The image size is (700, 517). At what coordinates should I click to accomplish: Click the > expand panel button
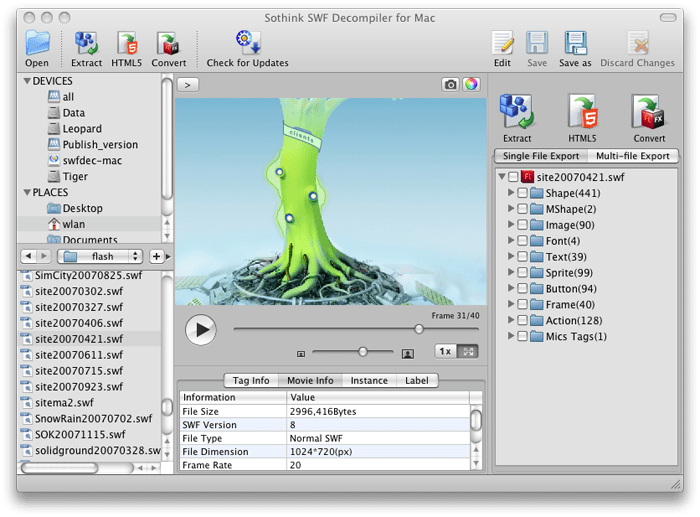188,85
